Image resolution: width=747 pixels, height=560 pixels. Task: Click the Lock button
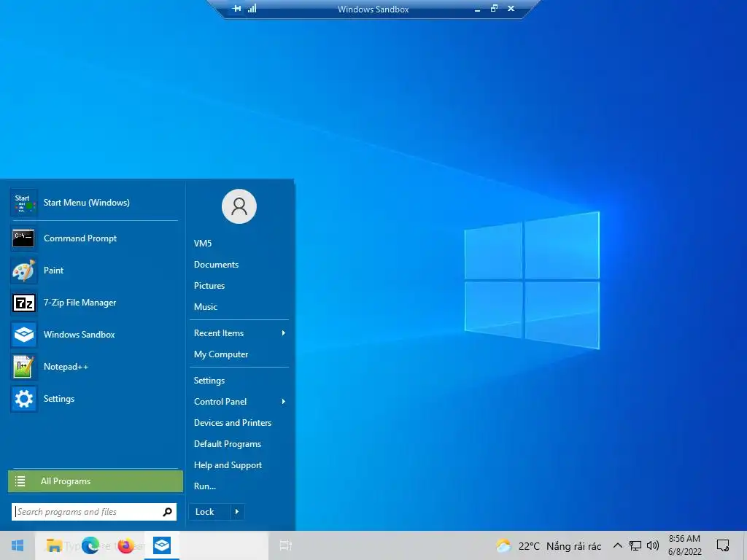click(x=209, y=512)
